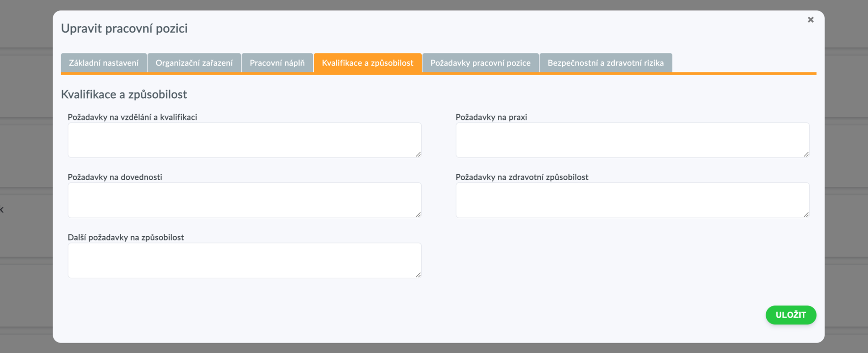Image resolution: width=868 pixels, height=353 pixels.
Task: Click into the Požadavky na praxi textarea
Action: coord(632,140)
